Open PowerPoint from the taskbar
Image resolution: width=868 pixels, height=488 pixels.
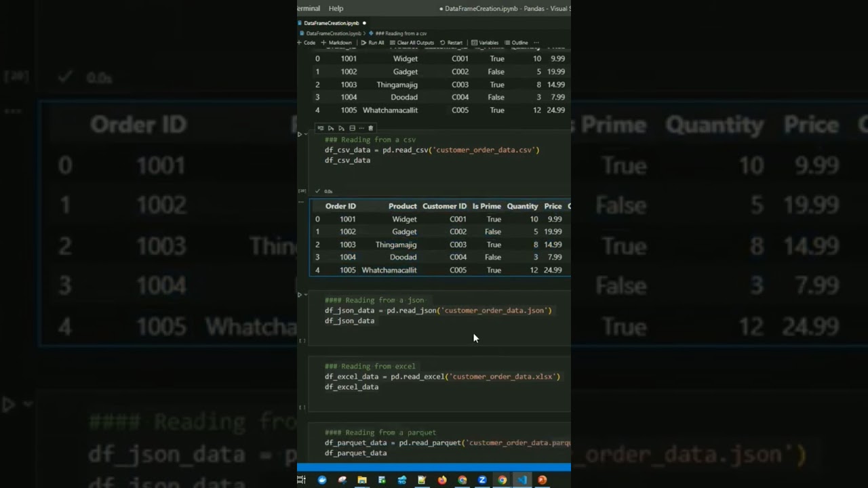[542, 480]
